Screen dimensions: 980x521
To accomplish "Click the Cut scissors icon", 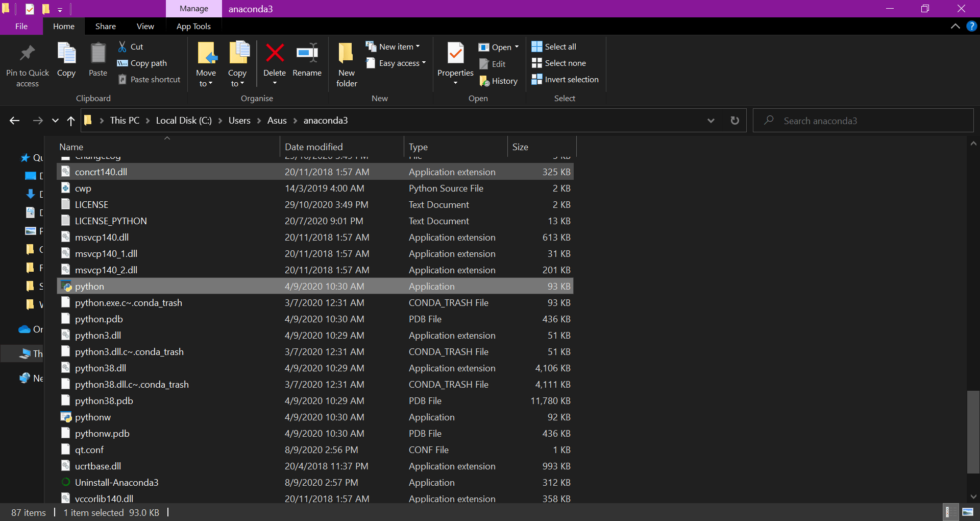I will point(122,46).
